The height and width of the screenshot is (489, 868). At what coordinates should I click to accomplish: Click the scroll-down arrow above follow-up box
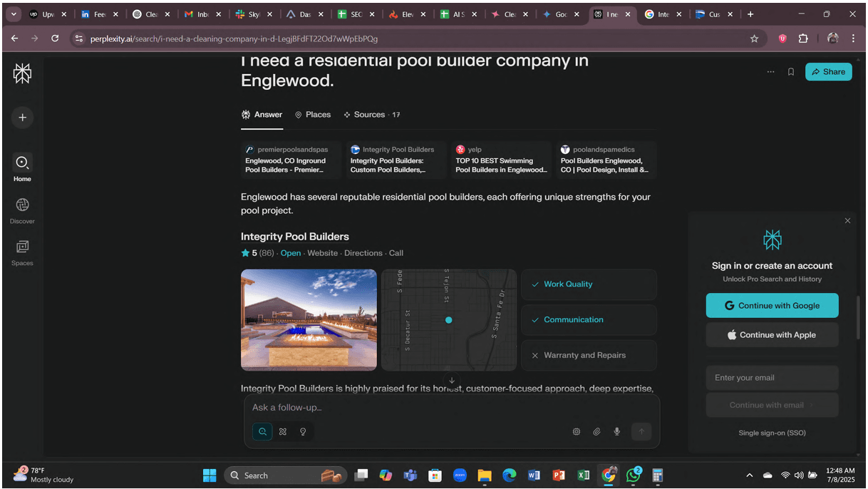pos(451,381)
